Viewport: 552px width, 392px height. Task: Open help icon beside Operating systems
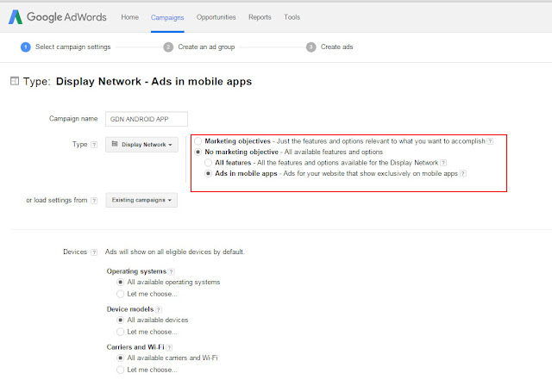(x=172, y=271)
